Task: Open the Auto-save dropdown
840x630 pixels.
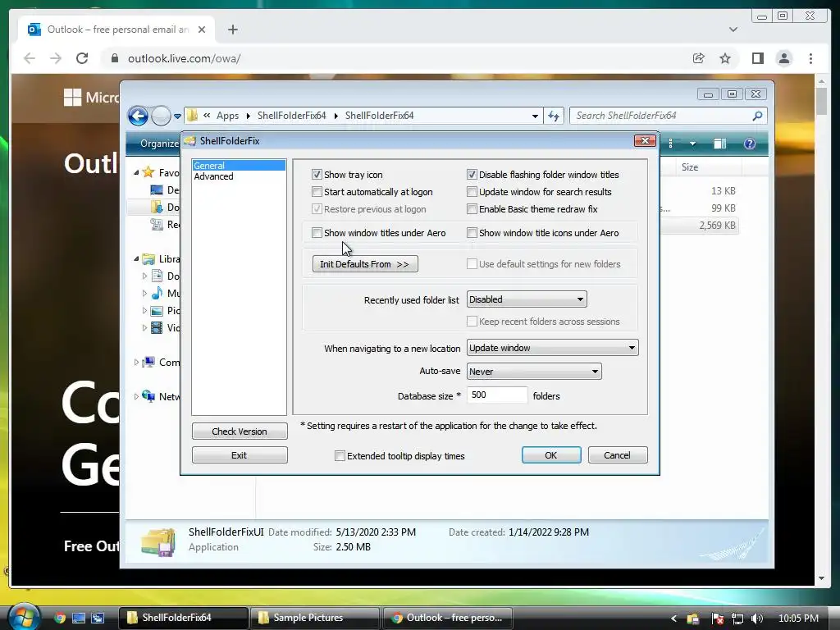Action: pos(534,372)
